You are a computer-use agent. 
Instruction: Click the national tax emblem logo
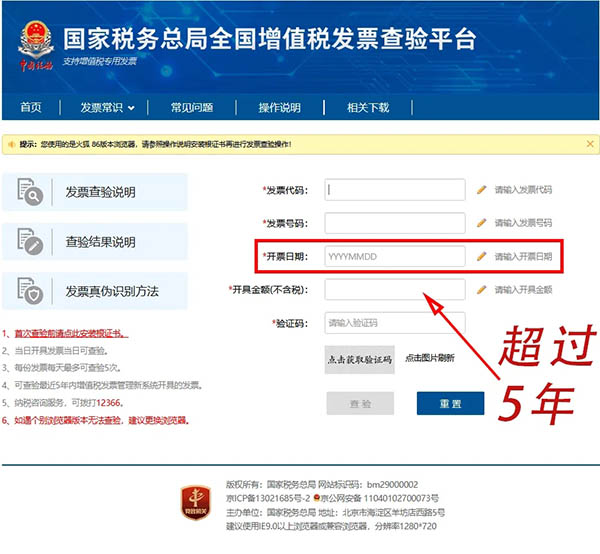click(x=36, y=46)
